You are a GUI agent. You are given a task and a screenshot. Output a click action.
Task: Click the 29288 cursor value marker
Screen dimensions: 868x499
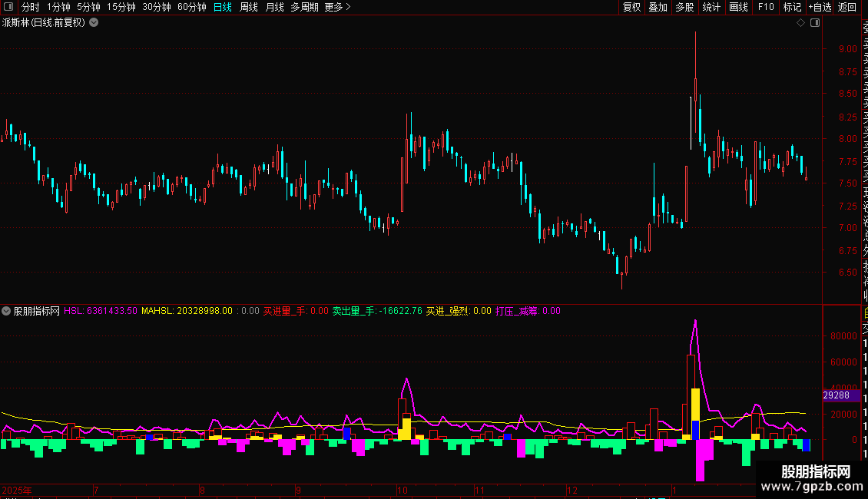(x=841, y=395)
